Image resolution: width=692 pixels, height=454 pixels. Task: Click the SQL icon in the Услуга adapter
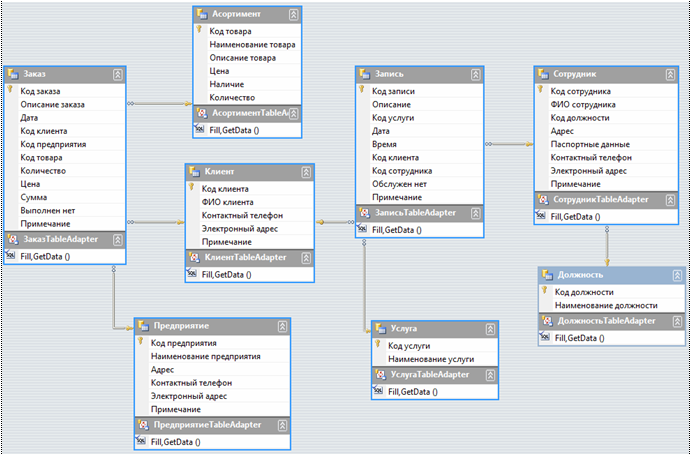(378, 390)
